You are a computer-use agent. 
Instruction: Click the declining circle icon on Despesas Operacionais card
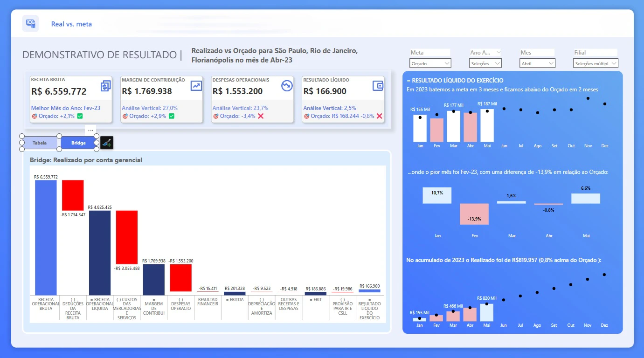[286, 86]
